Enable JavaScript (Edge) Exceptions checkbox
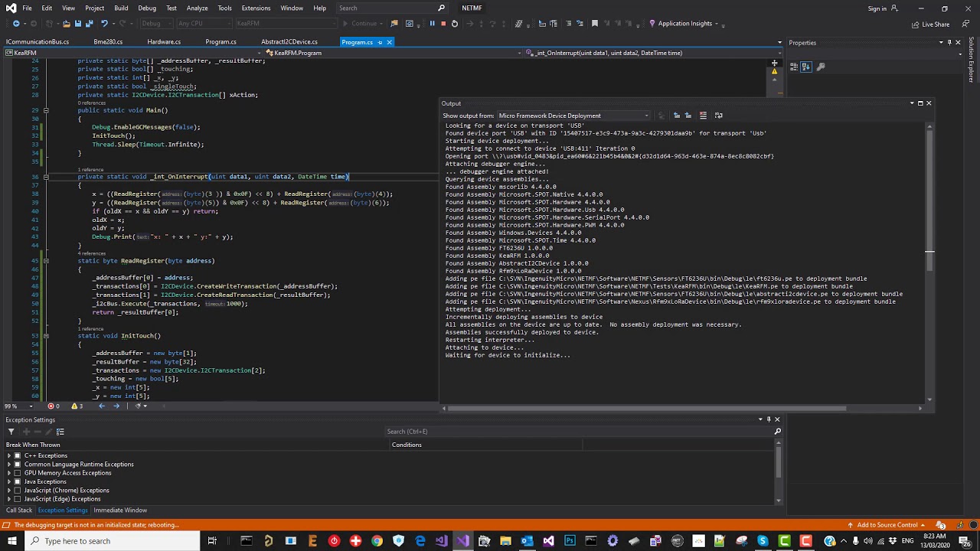The image size is (980, 551). tap(18, 499)
